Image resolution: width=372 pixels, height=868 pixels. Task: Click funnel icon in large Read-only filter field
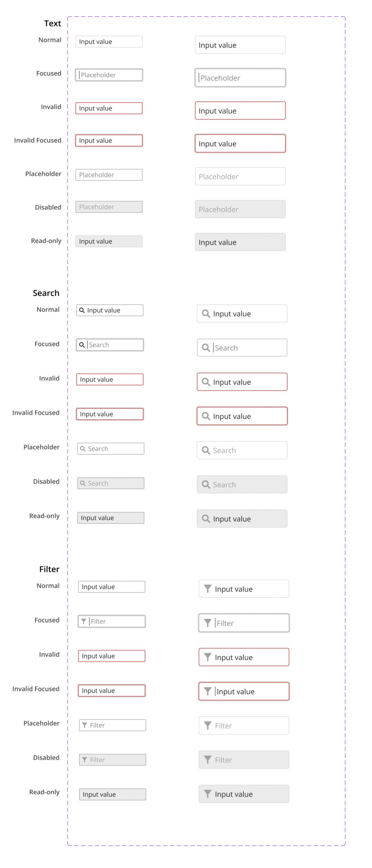coord(208,794)
